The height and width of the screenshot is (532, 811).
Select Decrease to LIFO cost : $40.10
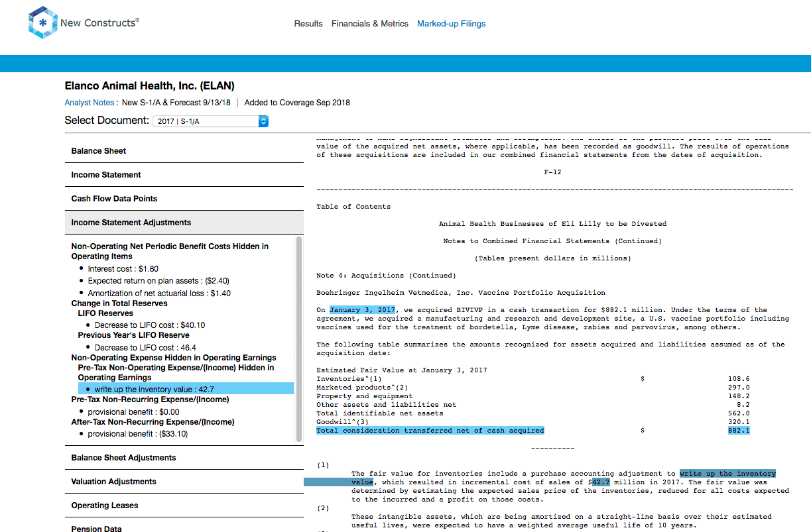[x=149, y=325]
